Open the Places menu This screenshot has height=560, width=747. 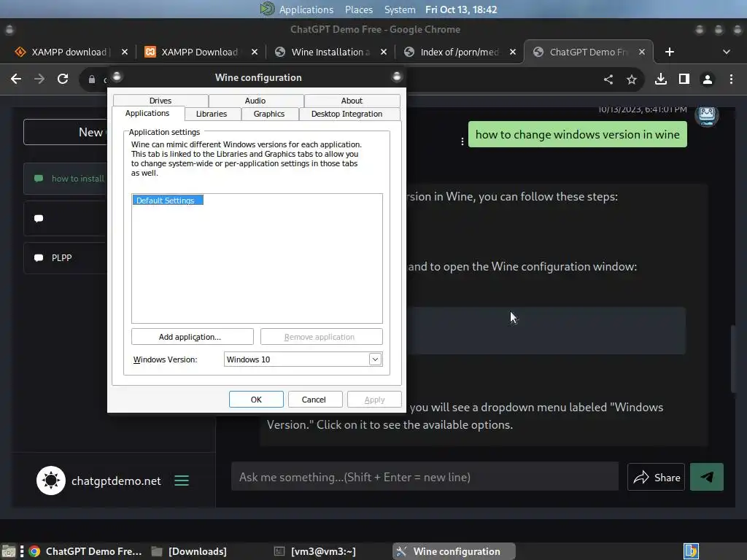(x=359, y=9)
